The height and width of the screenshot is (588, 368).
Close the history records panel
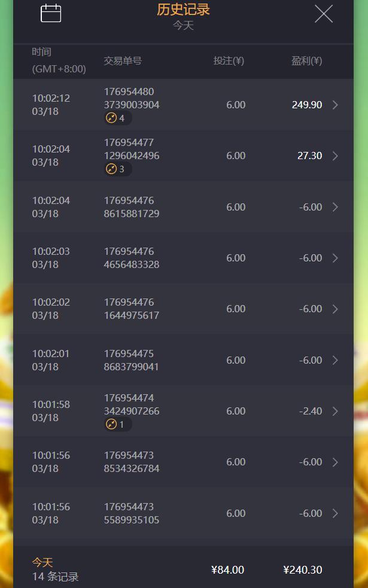coord(324,14)
